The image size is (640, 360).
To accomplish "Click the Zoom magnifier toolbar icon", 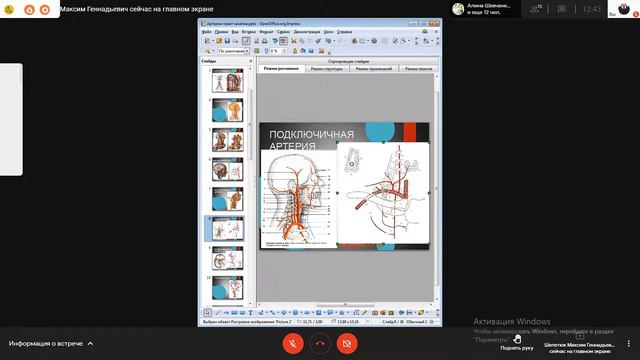I will click(x=403, y=41).
